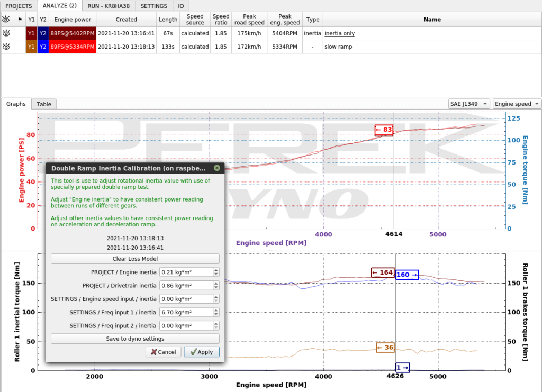This screenshot has height=392, width=542.
Task: Click the Engine inertia spinner arrows
Action: click(x=216, y=272)
